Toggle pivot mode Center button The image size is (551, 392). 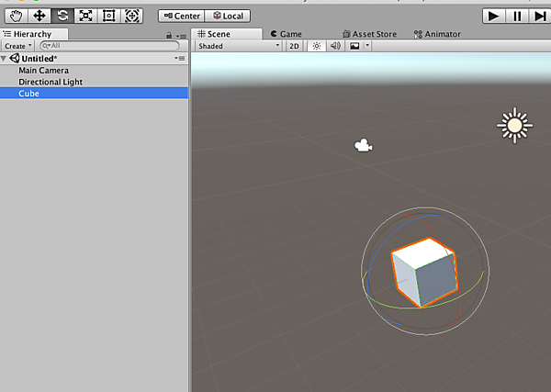pyautogui.click(x=181, y=16)
